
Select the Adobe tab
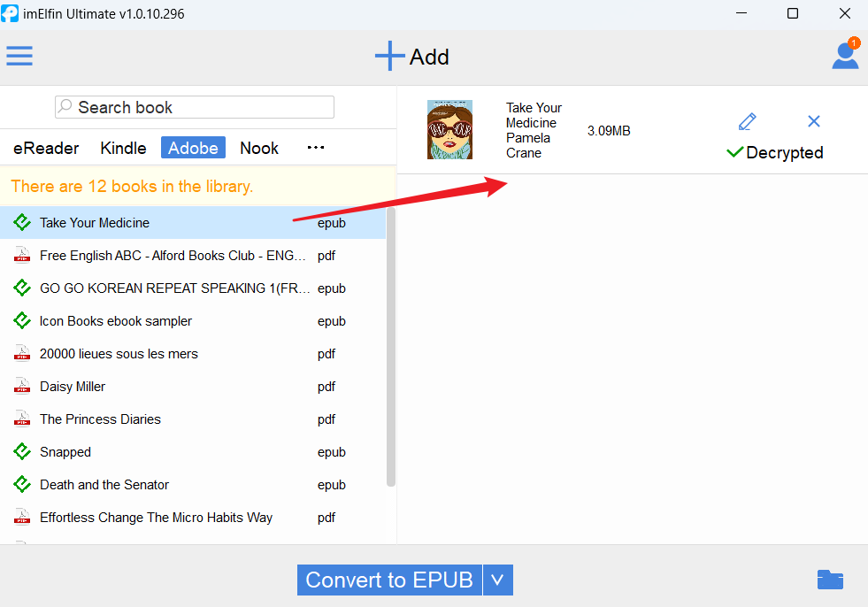pyautogui.click(x=193, y=148)
